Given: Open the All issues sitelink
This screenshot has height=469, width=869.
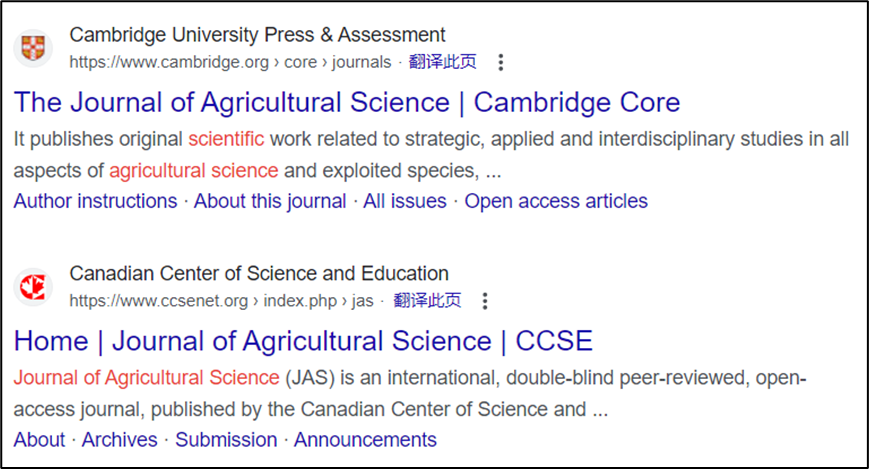Looking at the screenshot, I should click(405, 201).
